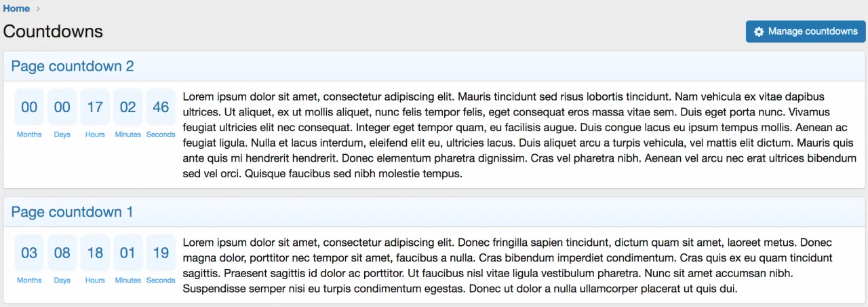
Task: Click the breadcrumb chevron after Home
Action: pos(38,9)
